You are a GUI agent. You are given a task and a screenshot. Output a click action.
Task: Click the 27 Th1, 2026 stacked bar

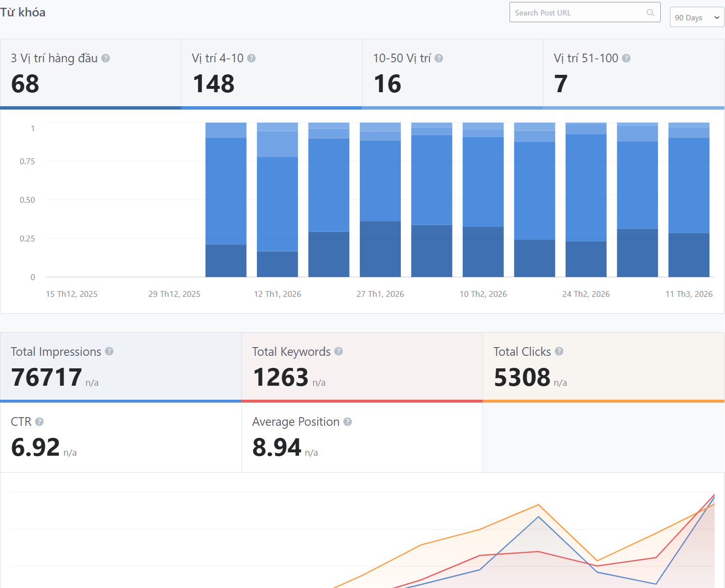click(380, 203)
